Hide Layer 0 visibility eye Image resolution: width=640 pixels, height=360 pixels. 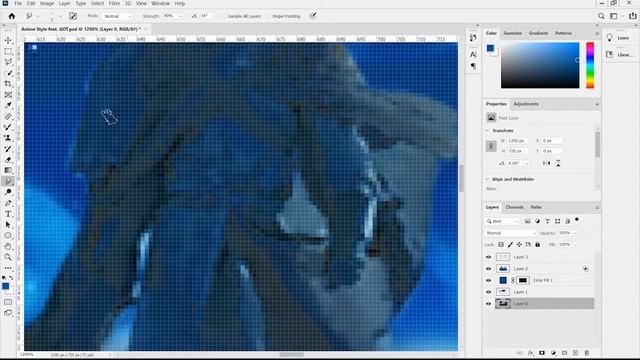coord(488,303)
